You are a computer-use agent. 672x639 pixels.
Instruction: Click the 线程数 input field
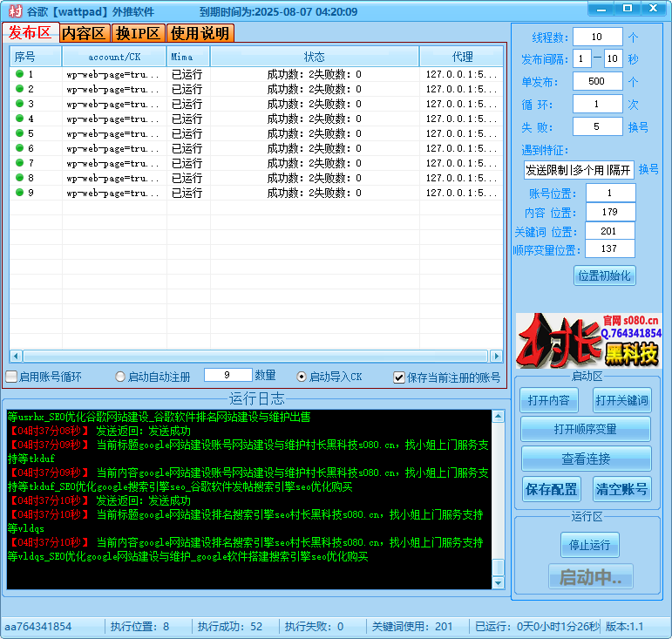(597, 37)
